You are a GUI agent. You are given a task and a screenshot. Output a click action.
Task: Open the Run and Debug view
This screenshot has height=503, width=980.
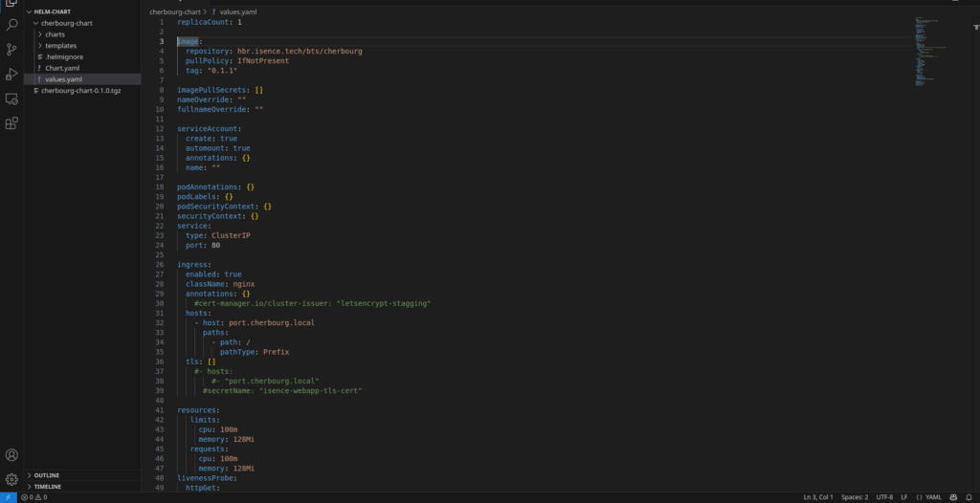[11, 74]
